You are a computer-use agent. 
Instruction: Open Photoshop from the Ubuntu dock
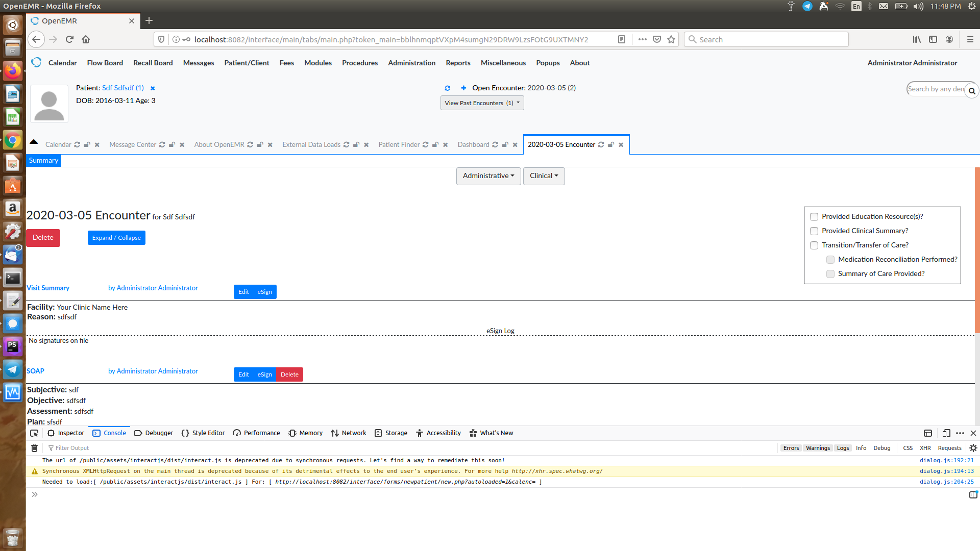pyautogui.click(x=12, y=346)
